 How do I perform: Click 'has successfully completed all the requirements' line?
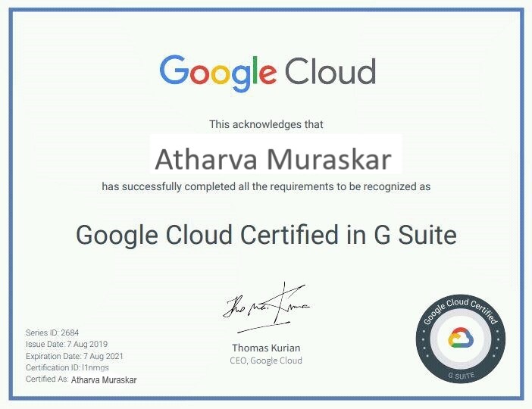click(x=266, y=186)
